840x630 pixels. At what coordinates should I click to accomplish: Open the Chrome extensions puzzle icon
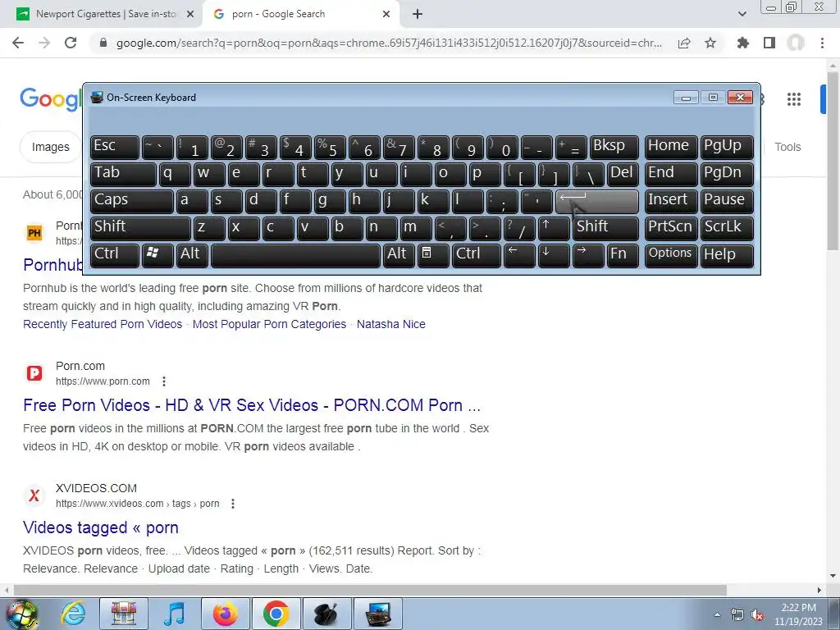[x=743, y=43]
